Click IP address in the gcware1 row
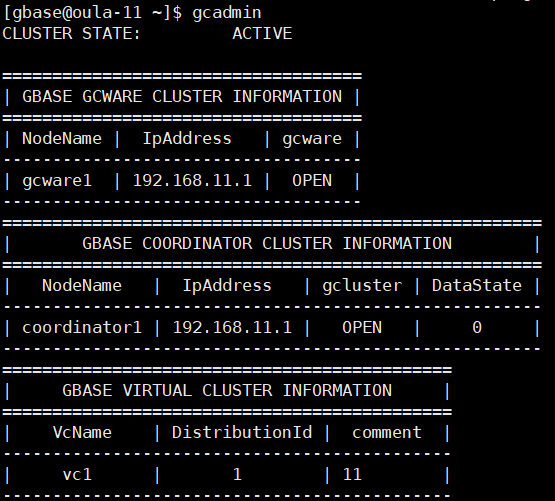Viewport: 555px width, 501px height. click(192, 181)
